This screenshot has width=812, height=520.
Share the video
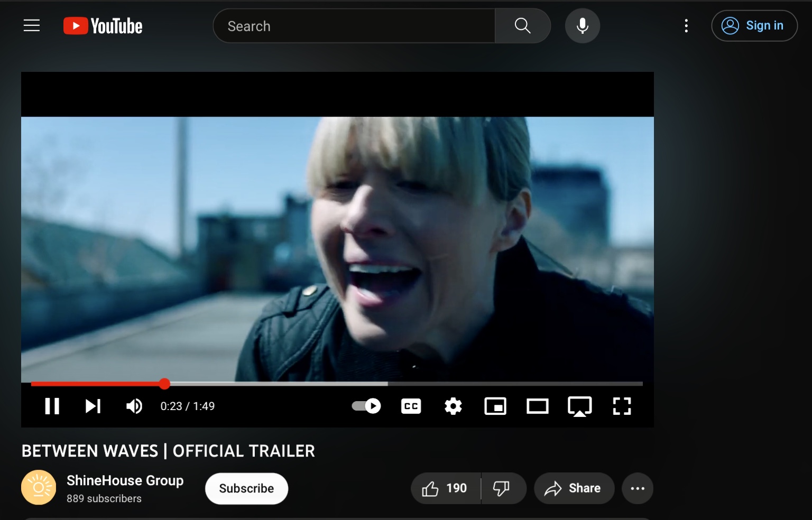tap(574, 488)
